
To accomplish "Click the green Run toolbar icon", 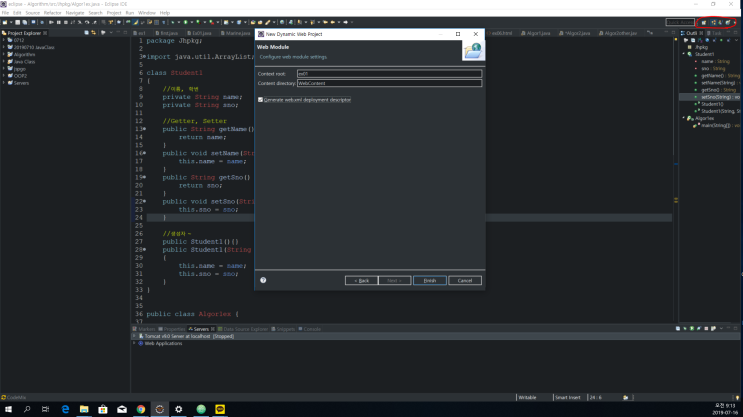I will coord(185,22).
